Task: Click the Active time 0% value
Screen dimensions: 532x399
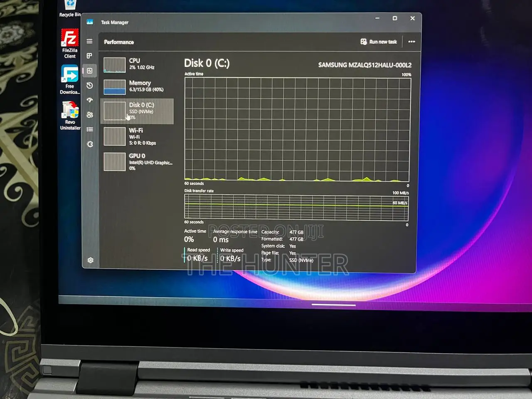Action: point(189,239)
